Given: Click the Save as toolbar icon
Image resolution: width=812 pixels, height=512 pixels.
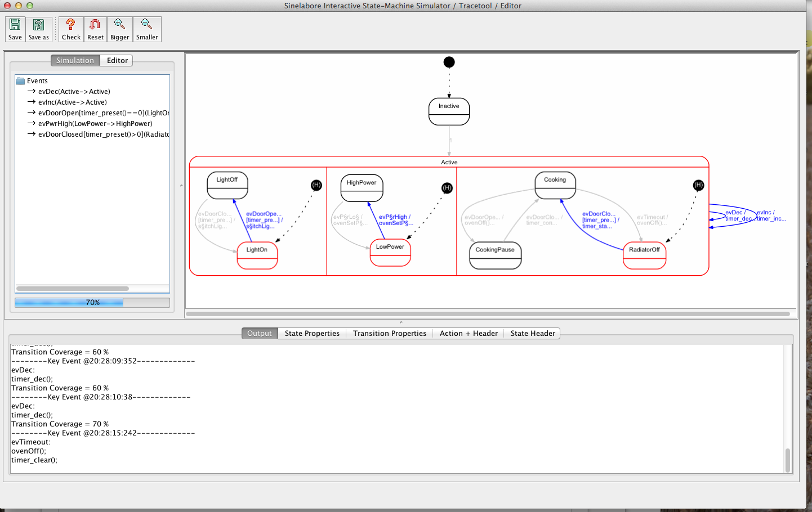Looking at the screenshot, I should 39,29.
